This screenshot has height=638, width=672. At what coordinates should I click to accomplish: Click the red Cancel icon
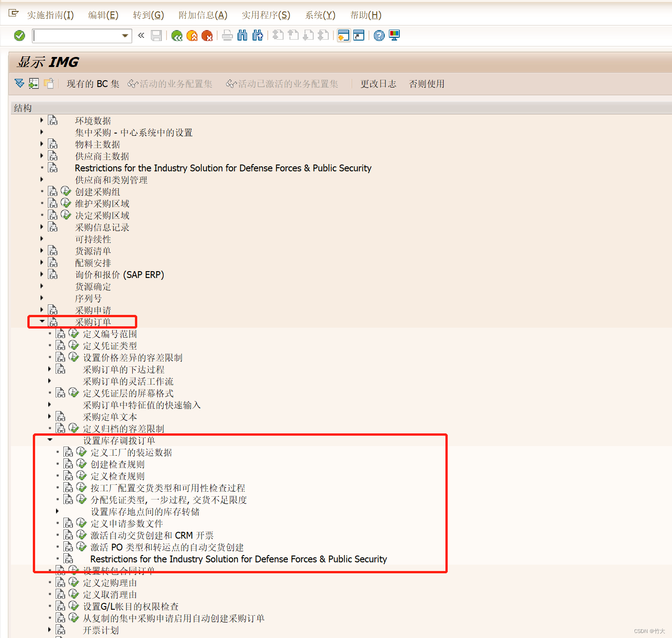click(207, 36)
